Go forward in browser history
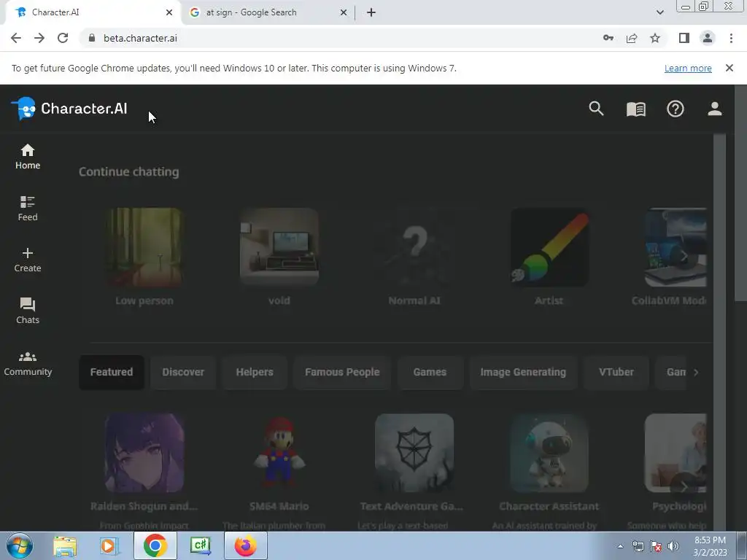Image resolution: width=747 pixels, height=560 pixels. pos(39,38)
